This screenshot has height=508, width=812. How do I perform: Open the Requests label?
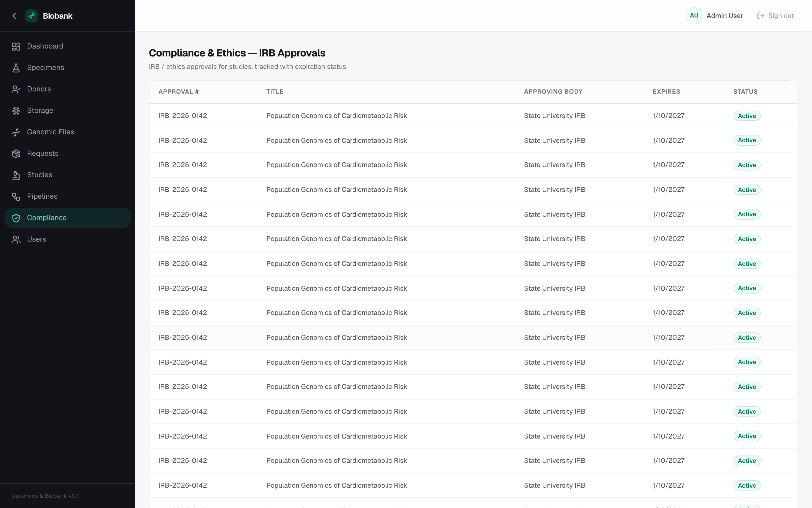pos(43,154)
